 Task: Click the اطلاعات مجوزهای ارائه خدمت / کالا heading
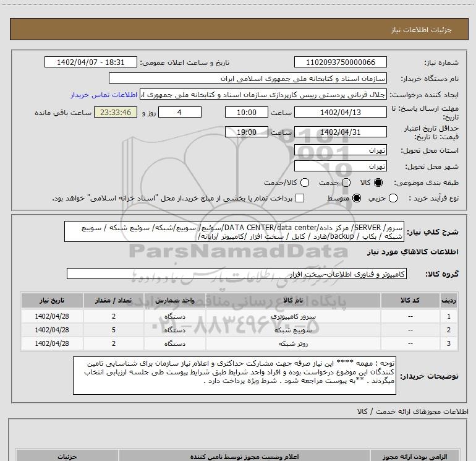pos(412,411)
